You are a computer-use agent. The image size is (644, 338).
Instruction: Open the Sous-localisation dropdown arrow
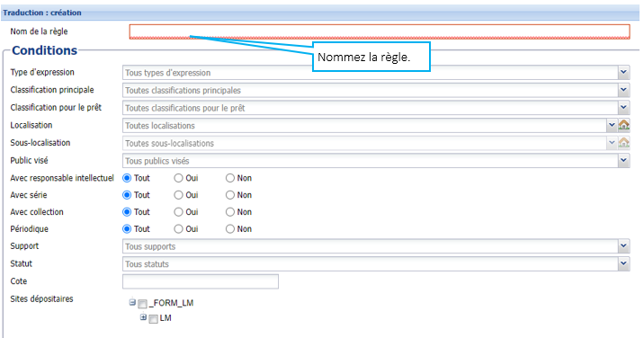612,143
